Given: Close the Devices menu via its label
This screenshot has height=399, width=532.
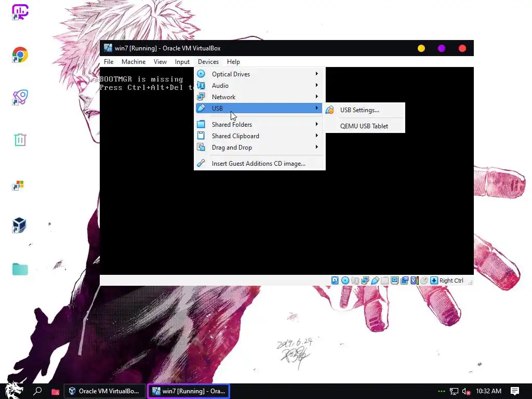Looking at the screenshot, I should (208, 62).
